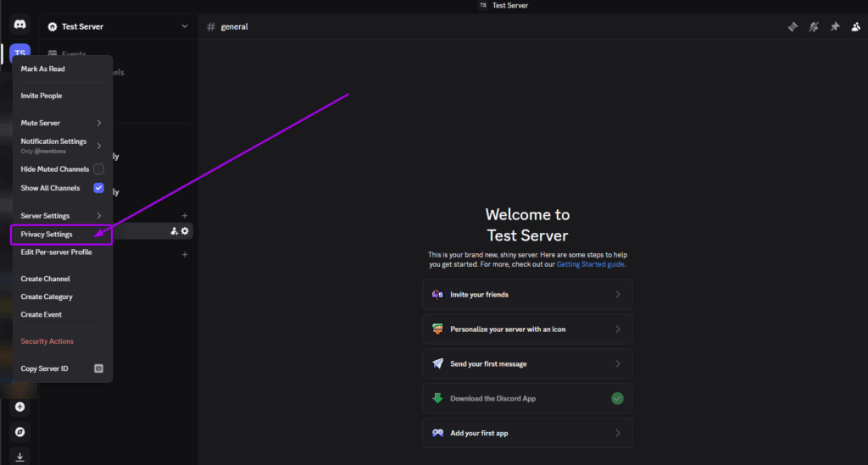Choose Edit Per-server Profile

pyautogui.click(x=61, y=252)
